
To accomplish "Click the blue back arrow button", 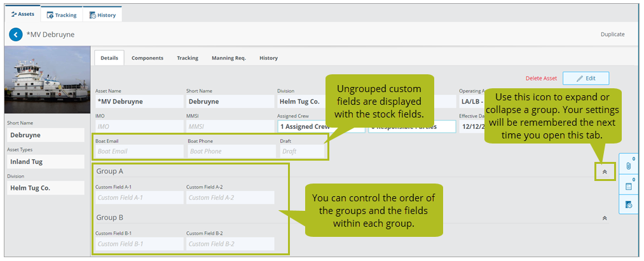I will click(x=16, y=34).
